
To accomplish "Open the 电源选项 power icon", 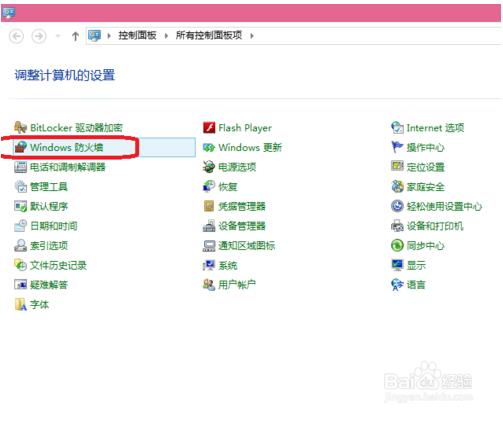I will point(209,167).
